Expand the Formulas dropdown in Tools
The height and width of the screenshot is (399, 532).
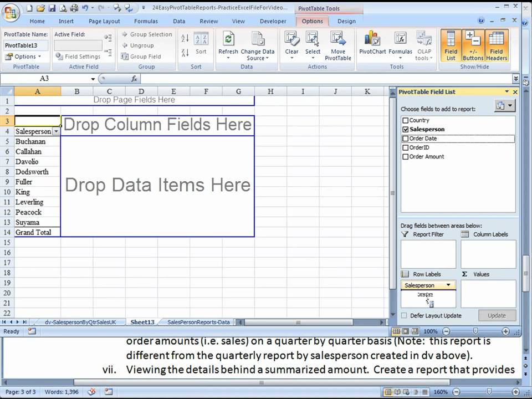pos(400,58)
